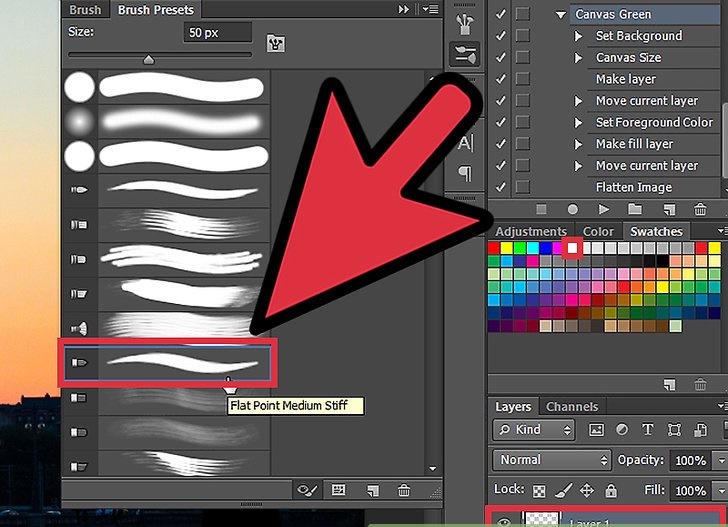
Task: Delete brush using trash icon in Brush Presets
Action: point(404,490)
